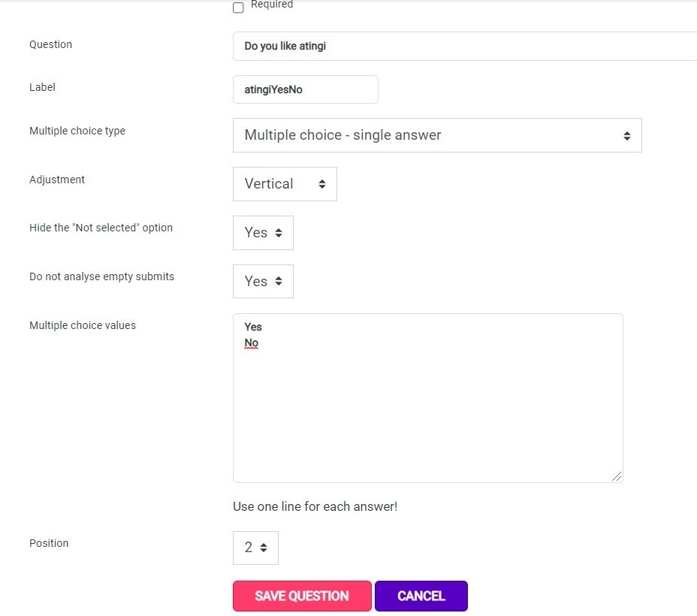This screenshot has width=697, height=616.
Task: Open the Adjustment dropdown showing Vertical
Action: pyautogui.click(x=285, y=184)
